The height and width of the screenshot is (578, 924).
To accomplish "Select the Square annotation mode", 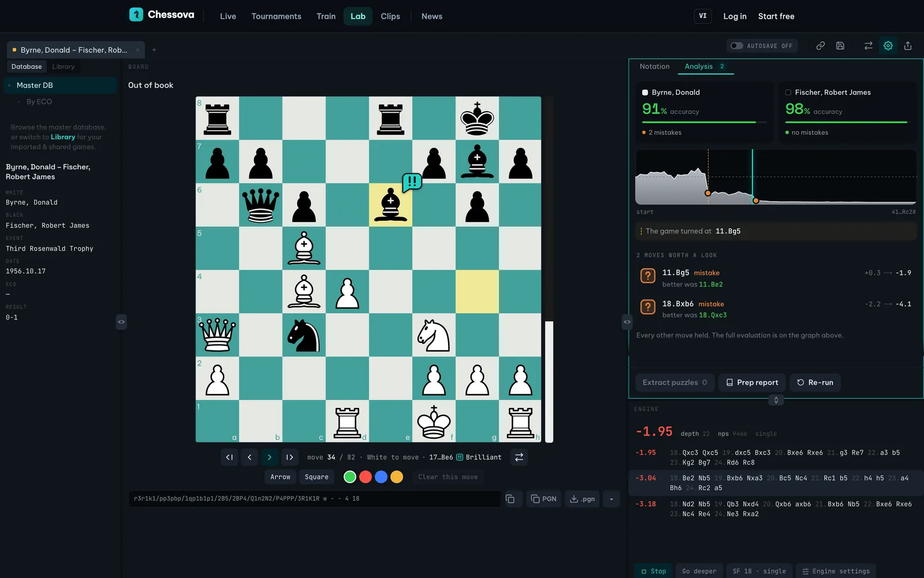I will point(316,477).
